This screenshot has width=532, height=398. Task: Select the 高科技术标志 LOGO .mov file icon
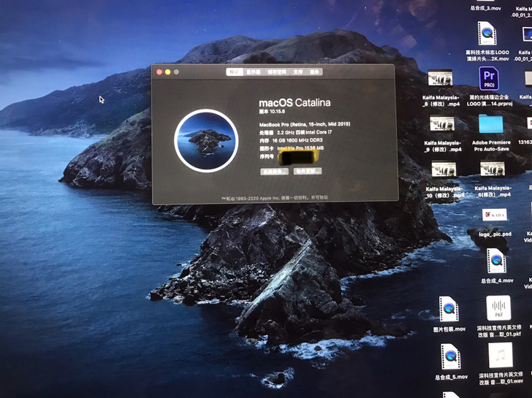point(487,33)
